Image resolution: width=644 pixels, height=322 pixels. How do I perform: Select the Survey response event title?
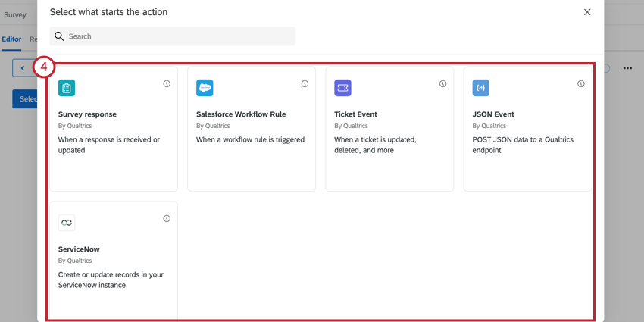[x=87, y=114]
